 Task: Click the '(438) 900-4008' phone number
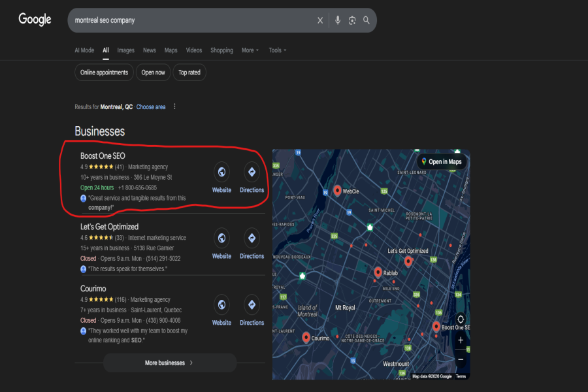pyautogui.click(x=163, y=320)
